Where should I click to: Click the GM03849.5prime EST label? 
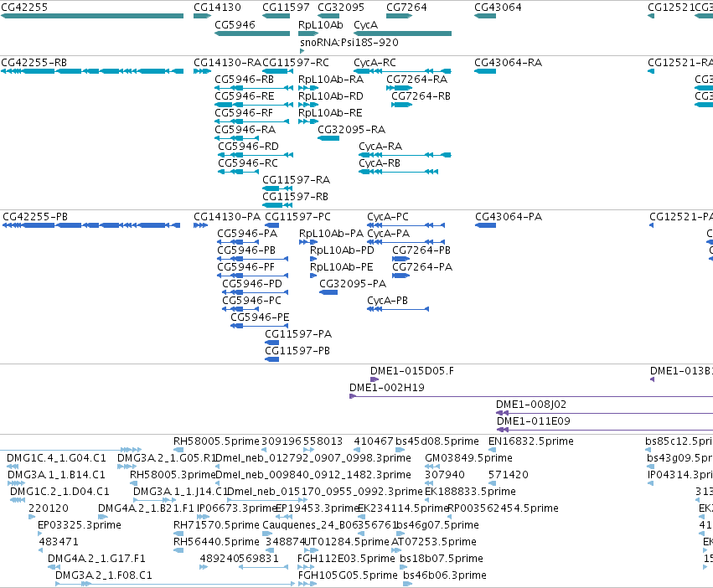[x=469, y=458]
